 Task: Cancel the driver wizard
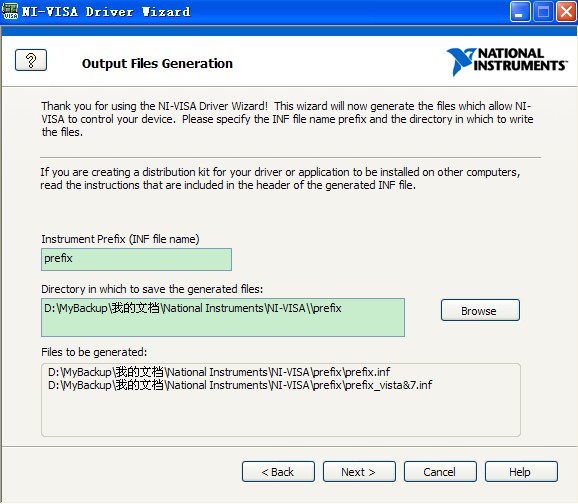(x=440, y=472)
